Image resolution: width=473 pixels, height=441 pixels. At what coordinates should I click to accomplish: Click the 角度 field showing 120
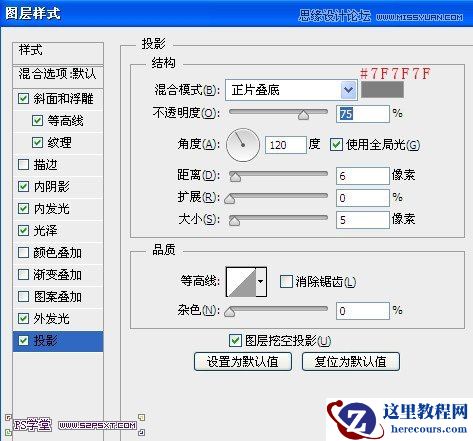pyautogui.click(x=286, y=145)
